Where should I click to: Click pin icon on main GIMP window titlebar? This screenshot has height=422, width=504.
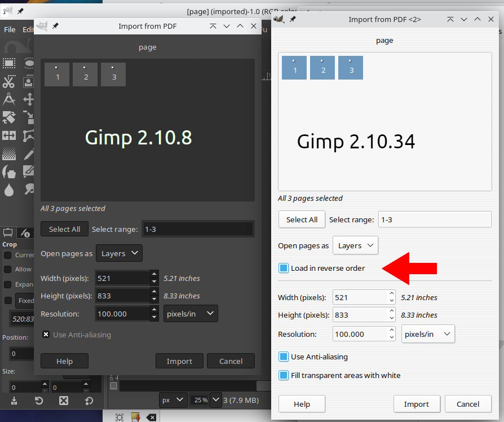(20, 11)
